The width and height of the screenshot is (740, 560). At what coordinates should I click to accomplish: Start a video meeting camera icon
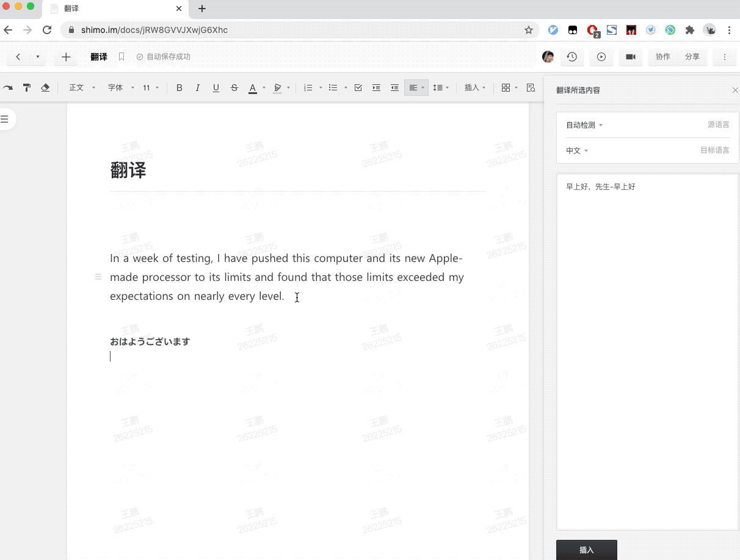tap(631, 57)
